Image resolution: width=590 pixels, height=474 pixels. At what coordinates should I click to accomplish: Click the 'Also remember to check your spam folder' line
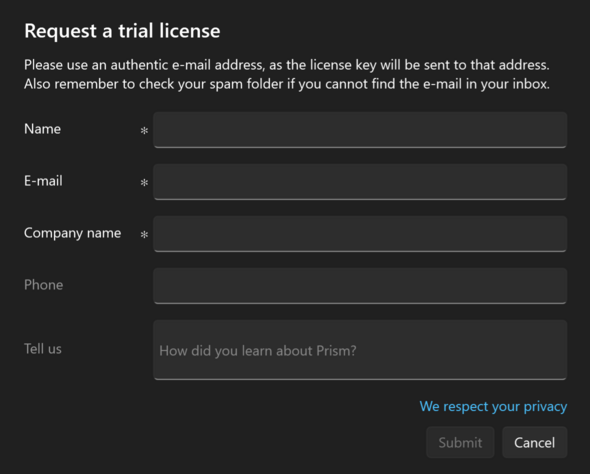tap(287, 84)
